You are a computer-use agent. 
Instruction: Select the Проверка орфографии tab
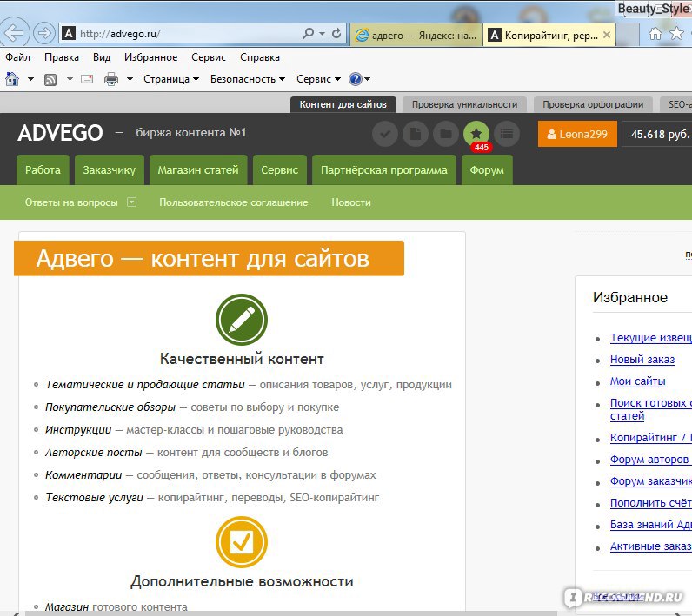593,104
